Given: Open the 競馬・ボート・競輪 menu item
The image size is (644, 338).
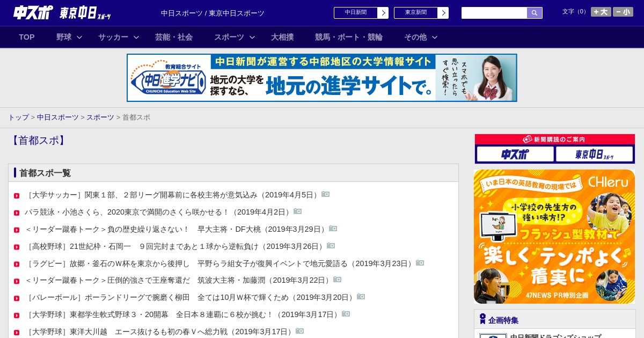Looking at the screenshot, I should coord(349,37).
